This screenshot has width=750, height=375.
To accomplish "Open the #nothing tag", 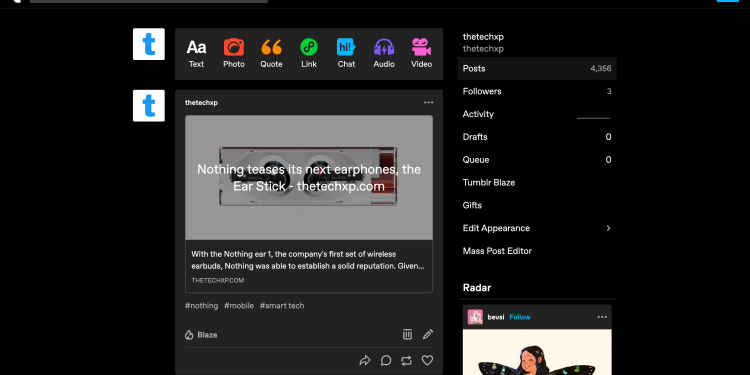I will pos(201,306).
